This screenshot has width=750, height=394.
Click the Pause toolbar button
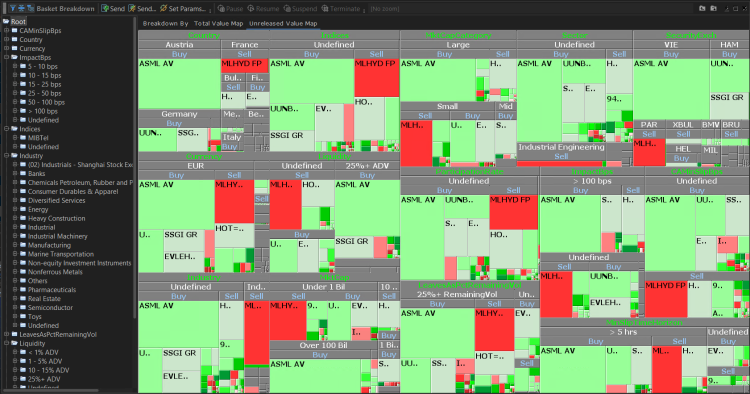tap(230, 9)
